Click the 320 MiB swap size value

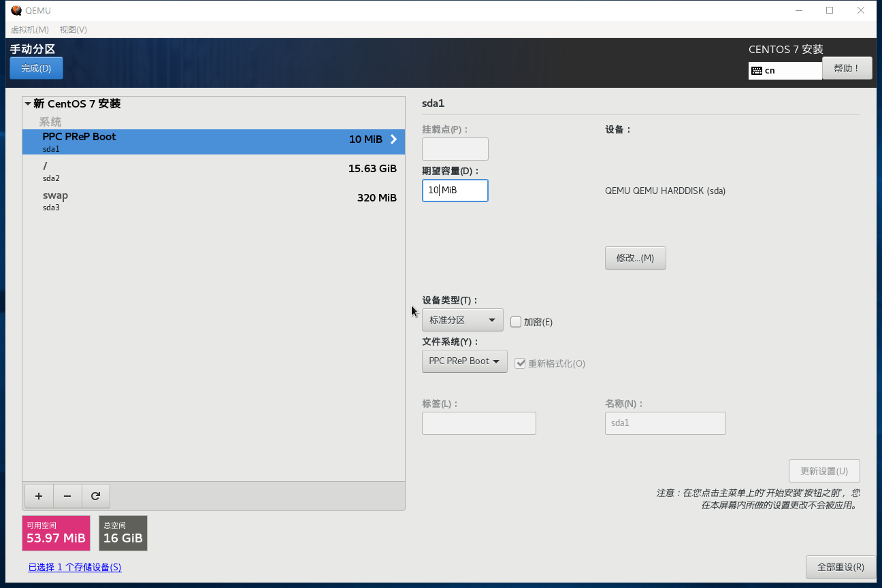377,198
